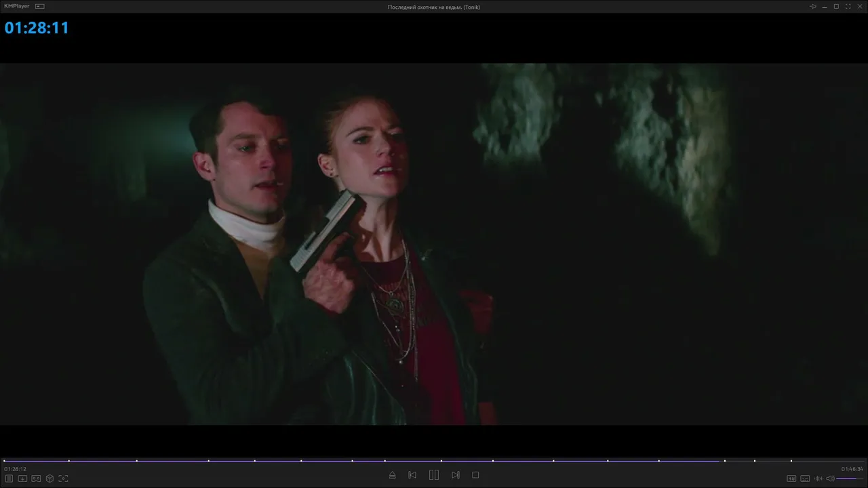Viewport: 868px width, 488px height.
Task: Minimize the KMPlayer window
Action: 825,6
